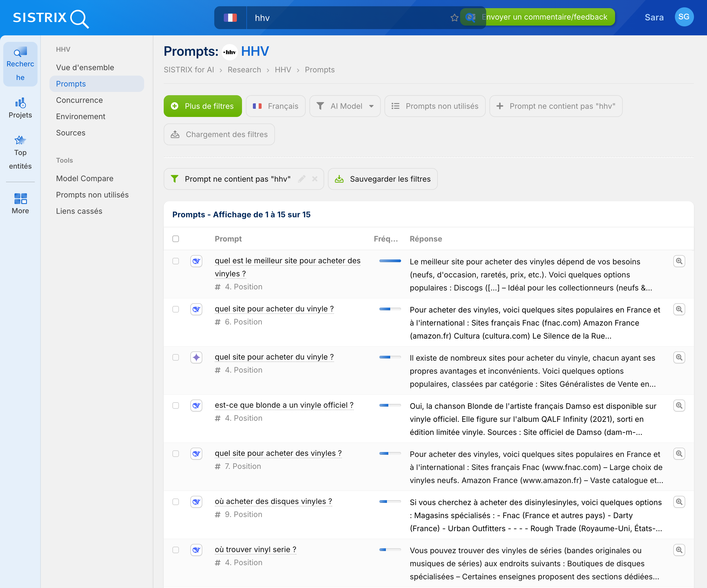Select the DeepSeek icon on the first prompt row
Viewport: 707px width, 588px height.
point(196,261)
